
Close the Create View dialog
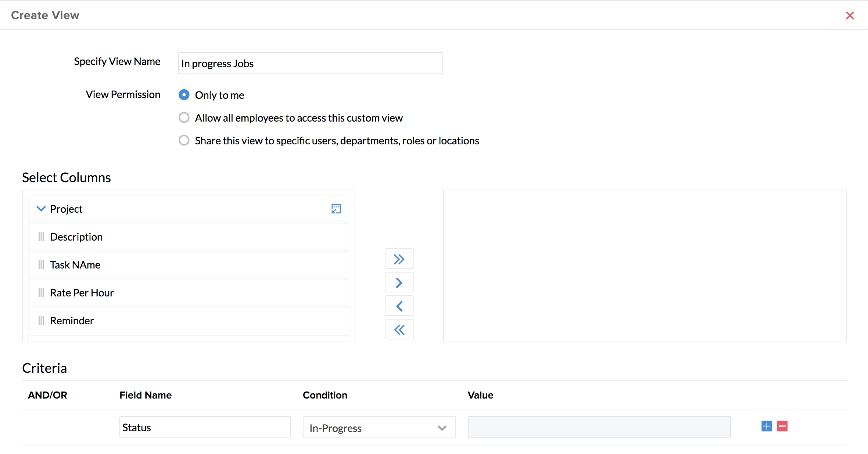(850, 15)
